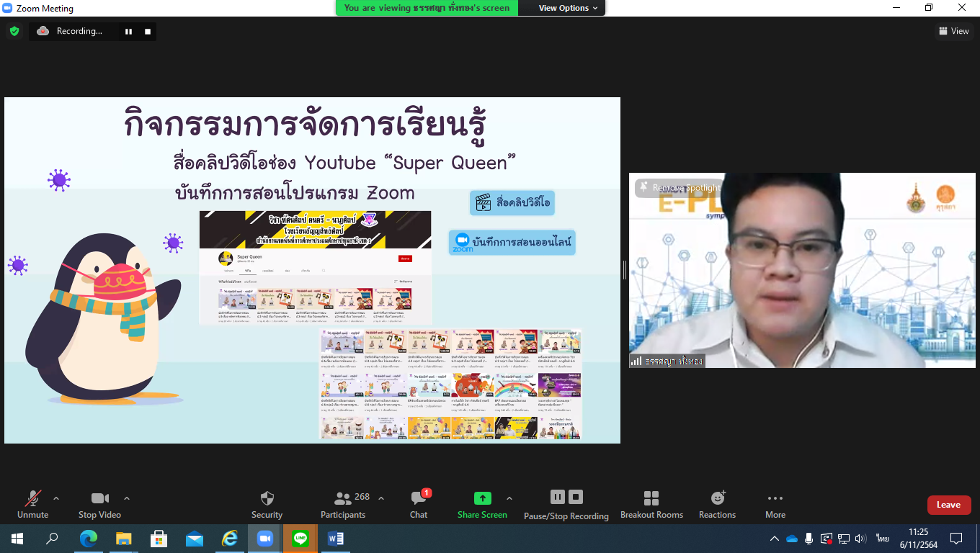
Task: Open the LINE app from the taskbar
Action: [300, 538]
